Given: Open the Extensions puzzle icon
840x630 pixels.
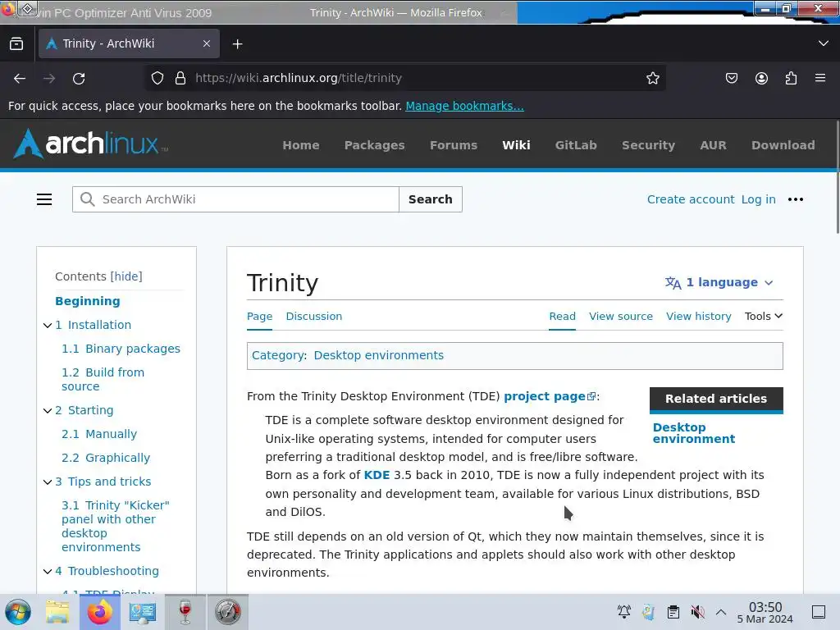Looking at the screenshot, I should tap(791, 78).
